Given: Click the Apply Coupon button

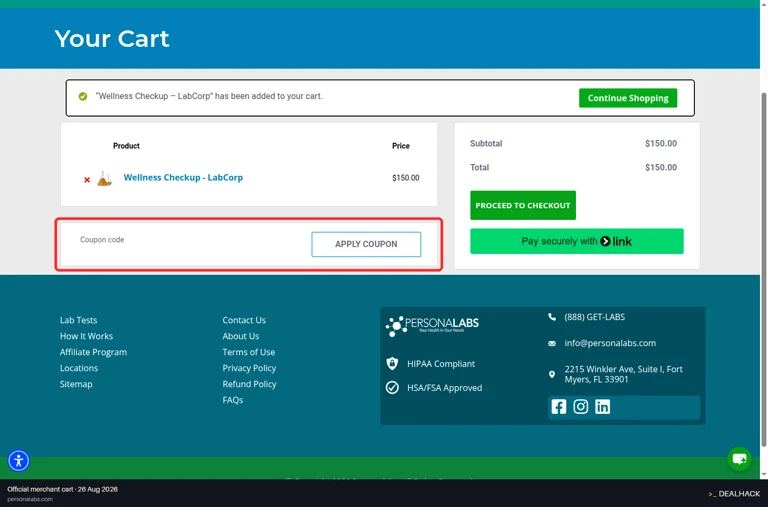Looking at the screenshot, I should [366, 244].
